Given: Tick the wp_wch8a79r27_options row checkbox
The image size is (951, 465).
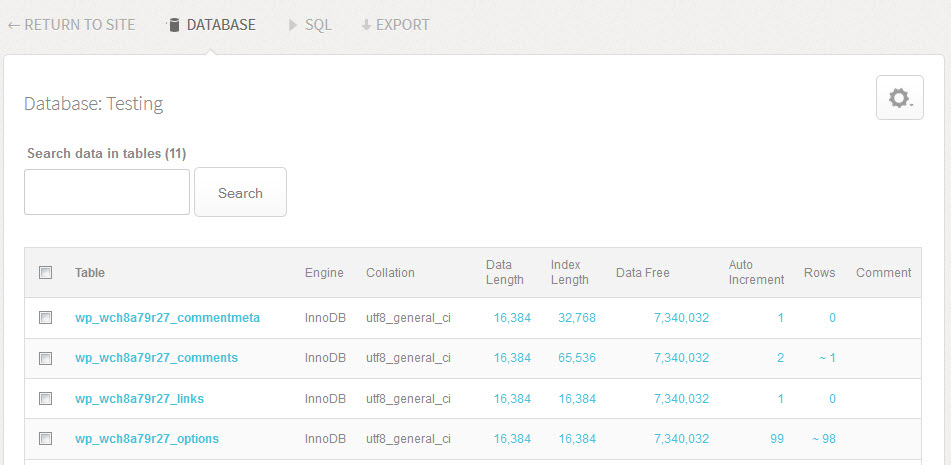Looking at the screenshot, I should pos(45,438).
